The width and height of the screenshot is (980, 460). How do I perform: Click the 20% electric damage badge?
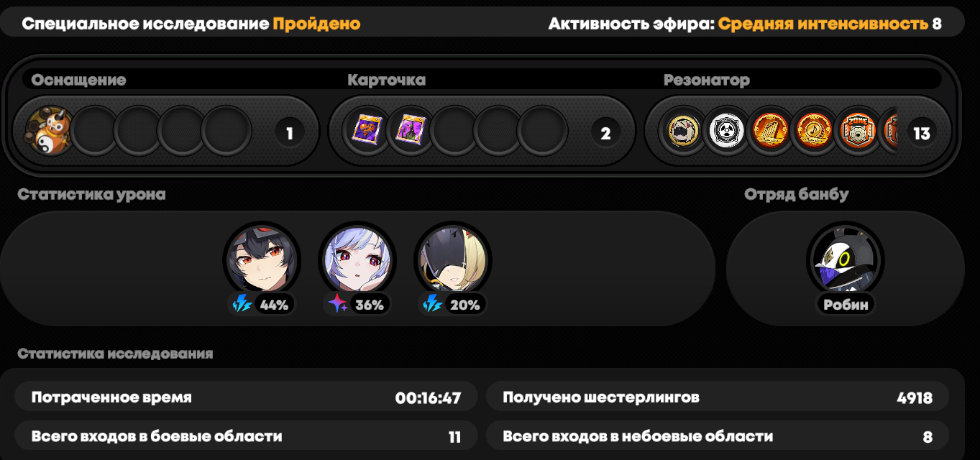click(453, 305)
